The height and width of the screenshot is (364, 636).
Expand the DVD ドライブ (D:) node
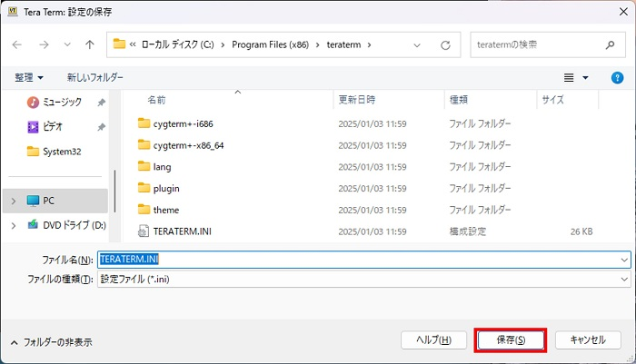(14, 226)
